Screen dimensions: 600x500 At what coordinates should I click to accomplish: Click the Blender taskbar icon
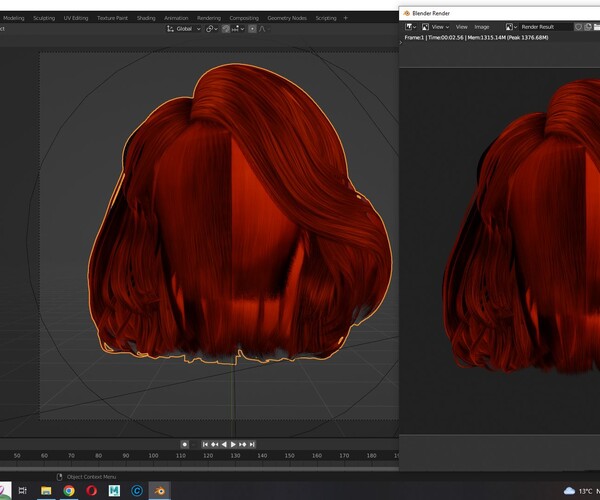(x=159, y=490)
